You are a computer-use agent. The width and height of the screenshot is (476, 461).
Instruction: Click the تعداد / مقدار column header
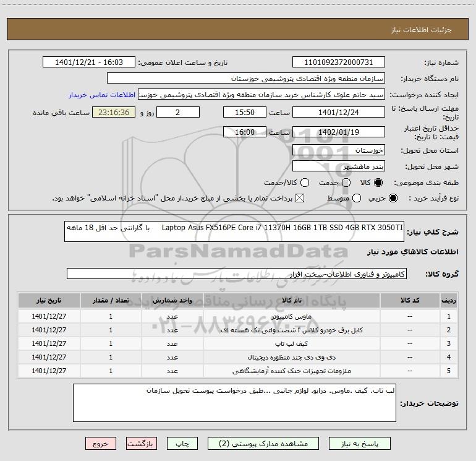tap(111, 300)
